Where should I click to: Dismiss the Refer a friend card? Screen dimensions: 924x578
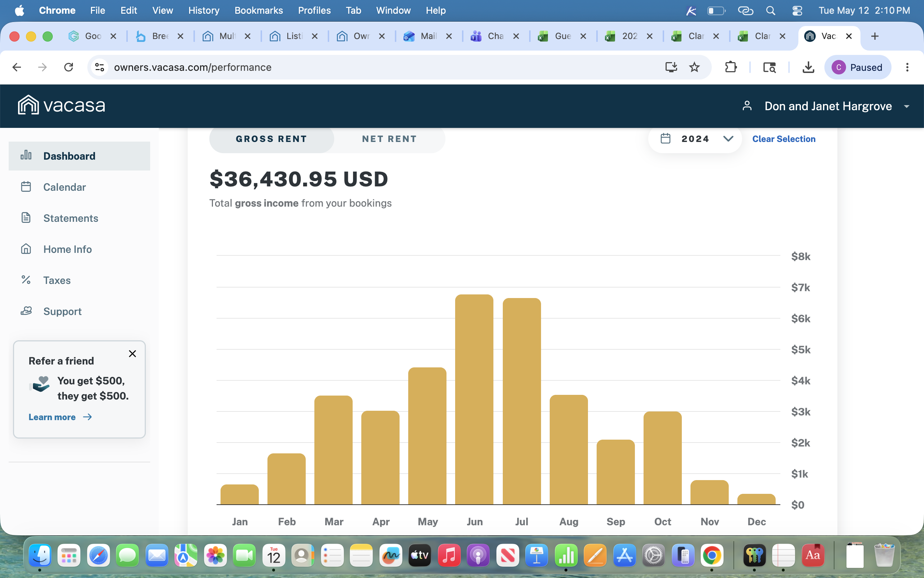(132, 354)
